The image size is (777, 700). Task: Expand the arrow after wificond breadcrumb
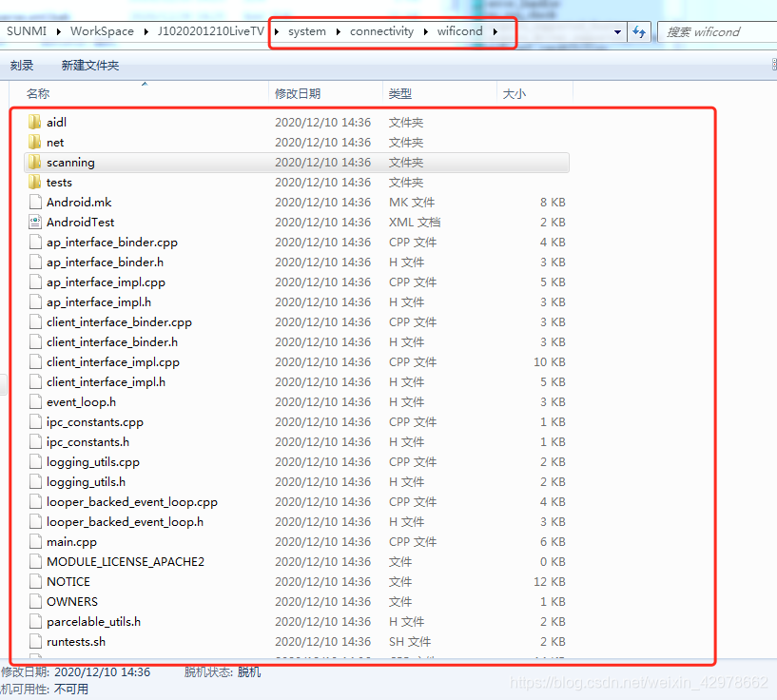tap(495, 31)
